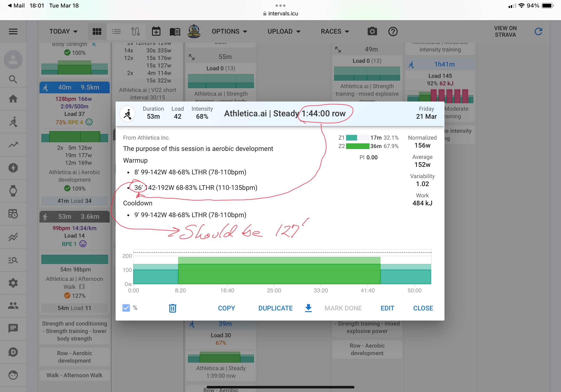561x392 pixels.
Task: Click the 1h41m activity header
Action: [x=440, y=64]
